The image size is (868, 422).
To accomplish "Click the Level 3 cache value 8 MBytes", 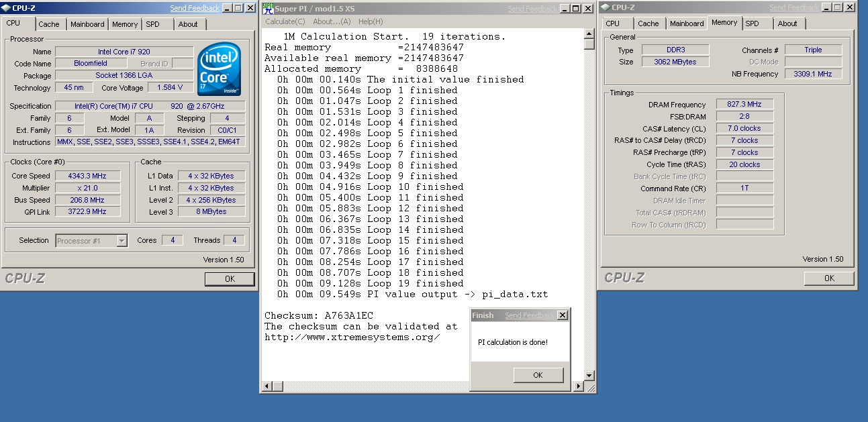I will point(211,212).
